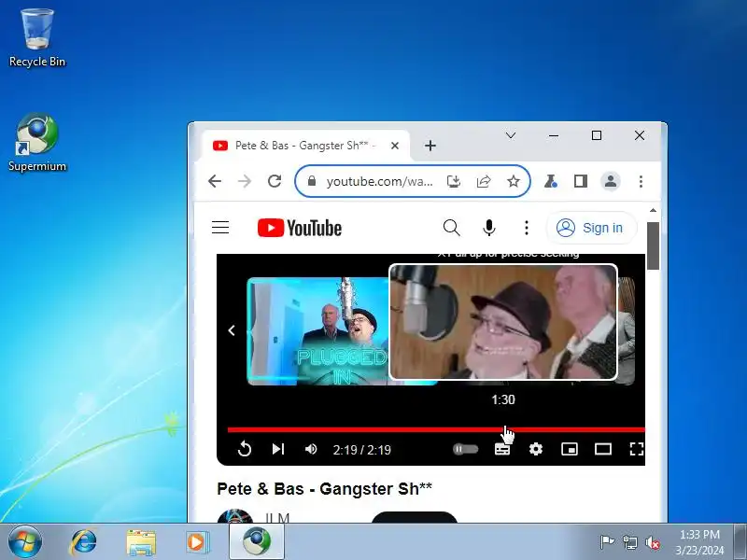Open YouTube search magnifier icon

(x=451, y=228)
